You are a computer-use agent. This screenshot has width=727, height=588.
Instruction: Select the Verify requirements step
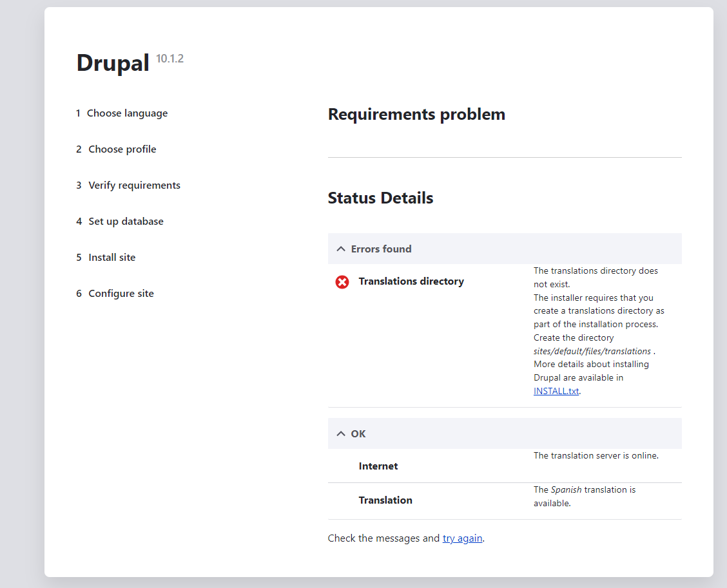click(x=128, y=185)
